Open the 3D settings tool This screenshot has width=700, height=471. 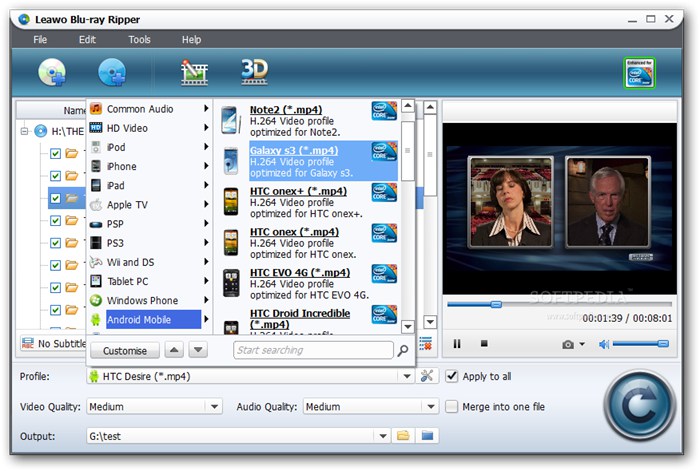[x=254, y=71]
